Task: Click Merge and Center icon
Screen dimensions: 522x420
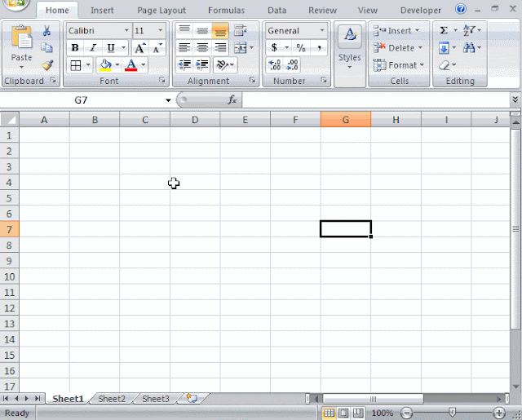Action: point(241,48)
